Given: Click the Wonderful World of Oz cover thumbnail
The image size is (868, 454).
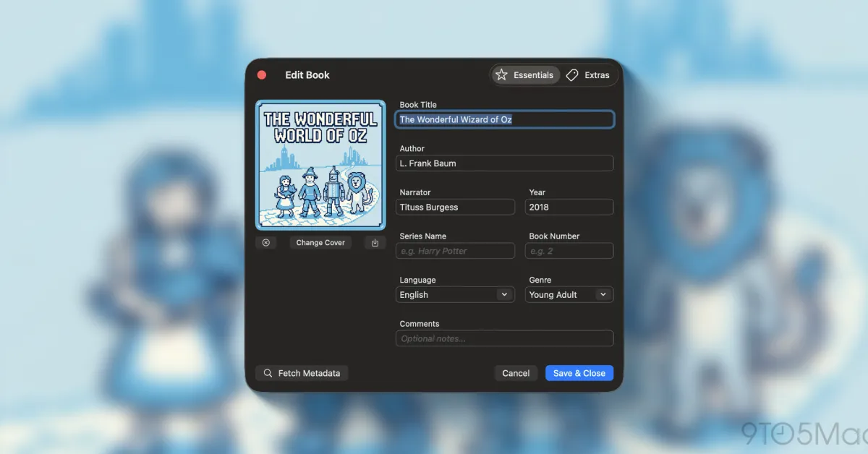Looking at the screenshot, I should pyautogui.click(x=320, y=165).
